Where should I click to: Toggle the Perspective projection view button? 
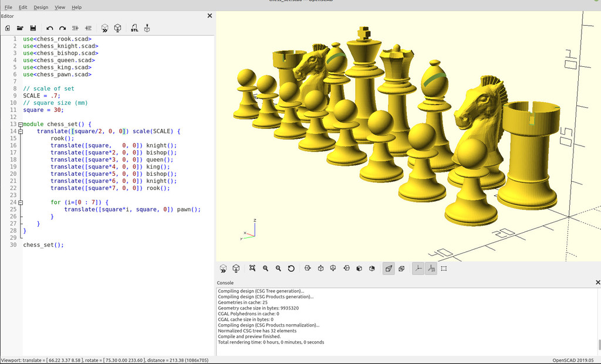click(x=389, y=268)
